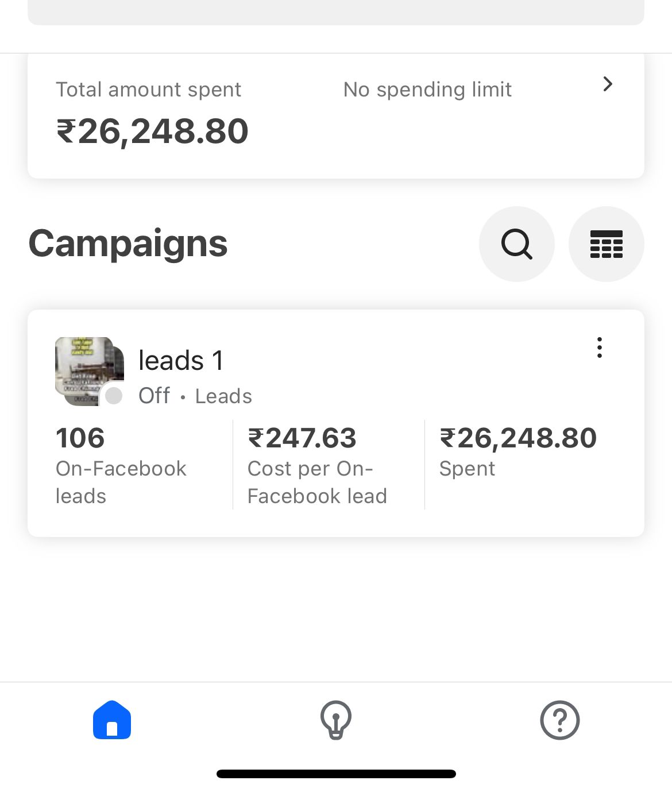Tap the bottom home indicator bar
This screenshot has width=672, height=792.
[x=336, y=774]
